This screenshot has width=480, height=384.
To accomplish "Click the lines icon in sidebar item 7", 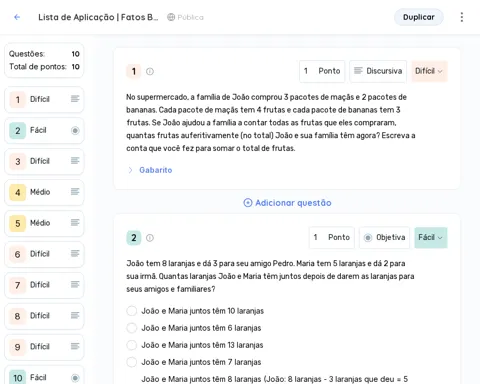I will click(75, 285).
